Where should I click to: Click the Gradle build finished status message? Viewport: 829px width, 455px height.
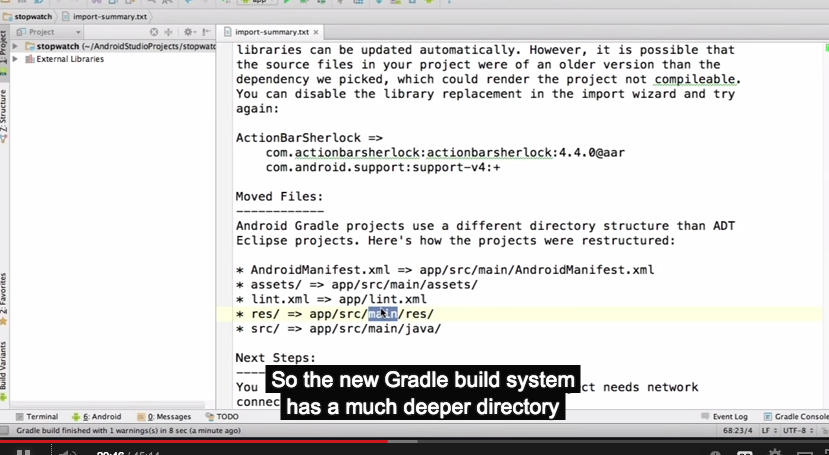pyautogui.click(x=128, y=431)
